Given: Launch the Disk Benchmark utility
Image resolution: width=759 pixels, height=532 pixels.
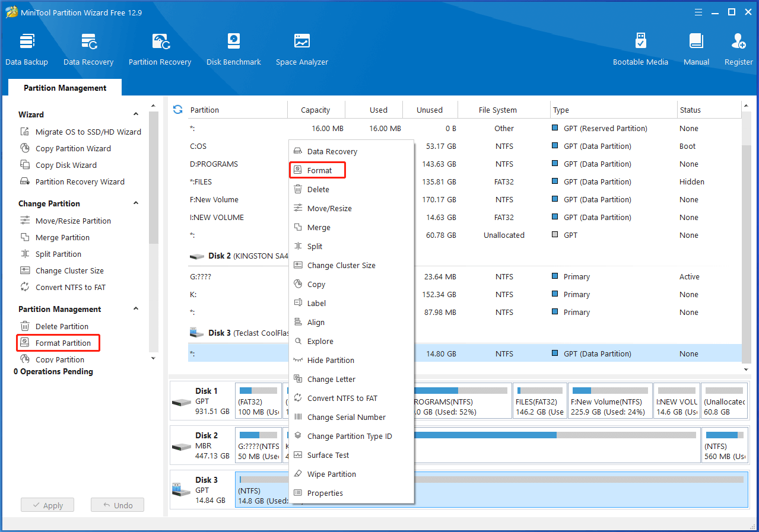Looking at the screenshot, I should point(233,47).
